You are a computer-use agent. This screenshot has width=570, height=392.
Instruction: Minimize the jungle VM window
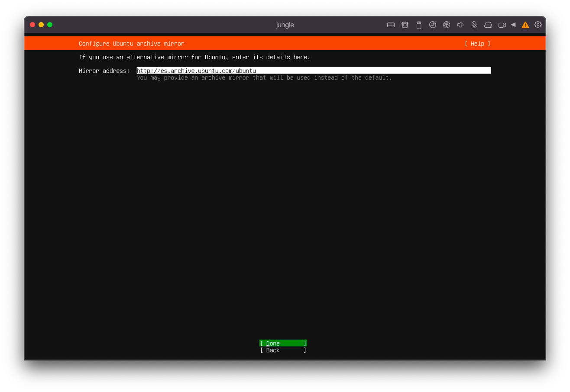(x=41, y=25)
